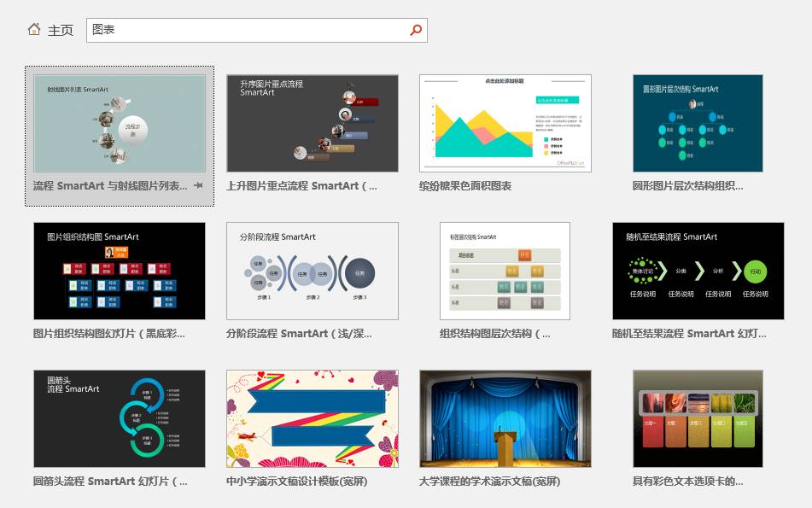Pick the 组织结构图层次结构 template thumbnail
The width and height of the screenshot is (812, 508).
tap(505, 272)
